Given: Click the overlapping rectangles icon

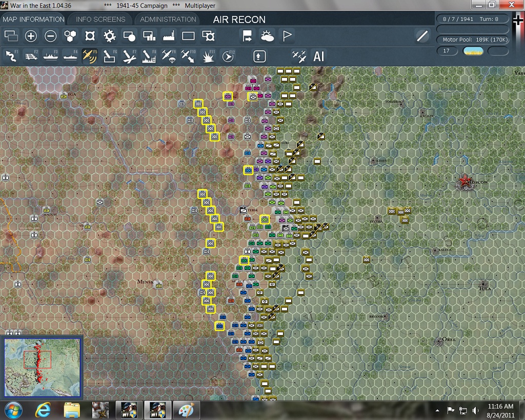Looking at the screenshot, I should click(x=11, y=36).
